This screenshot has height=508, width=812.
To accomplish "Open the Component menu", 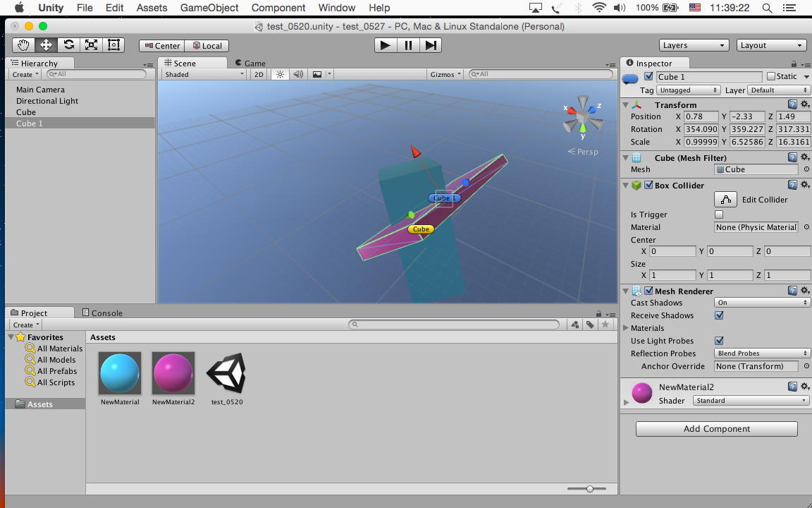I will 278,8.
